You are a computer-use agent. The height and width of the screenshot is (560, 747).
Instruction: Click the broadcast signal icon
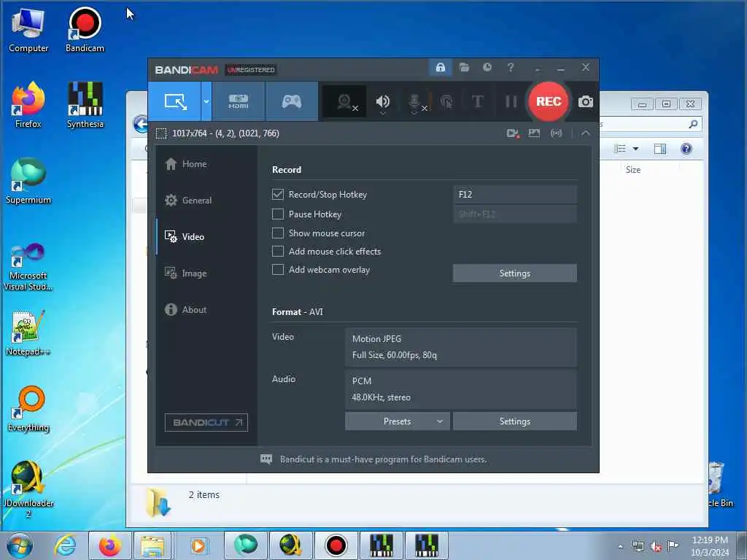click(x=556, y=133)
